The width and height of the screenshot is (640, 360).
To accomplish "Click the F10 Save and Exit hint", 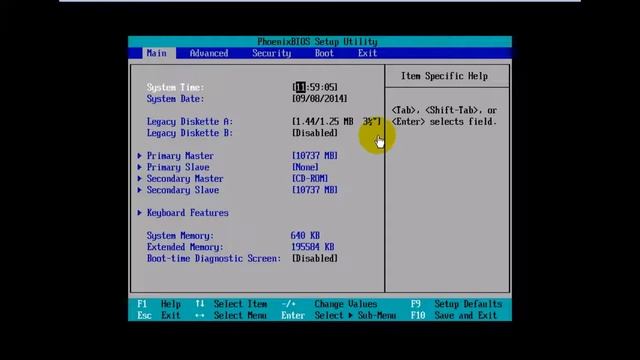I will point(453,316).
